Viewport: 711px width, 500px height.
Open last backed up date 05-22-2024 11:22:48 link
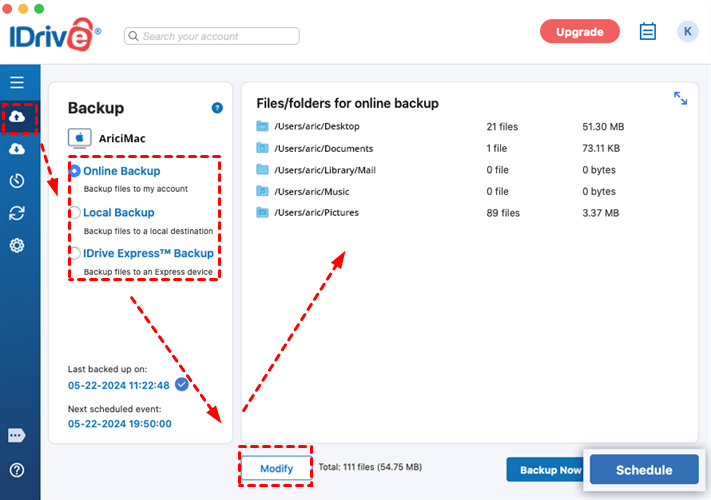click(x=119, y=385)
